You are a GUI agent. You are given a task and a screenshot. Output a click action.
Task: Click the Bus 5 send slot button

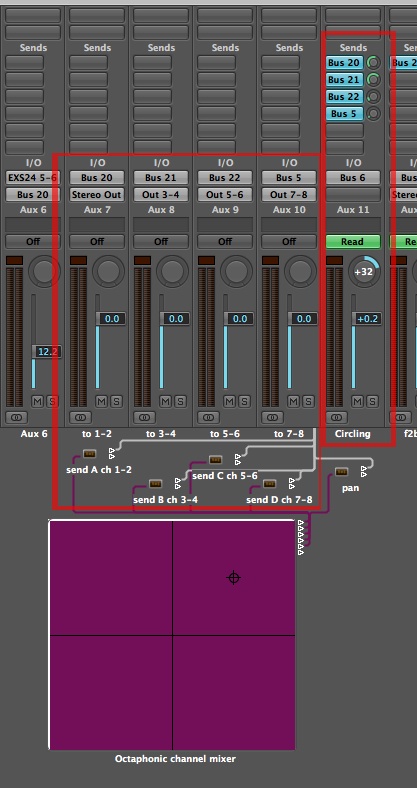coord(344,114)
